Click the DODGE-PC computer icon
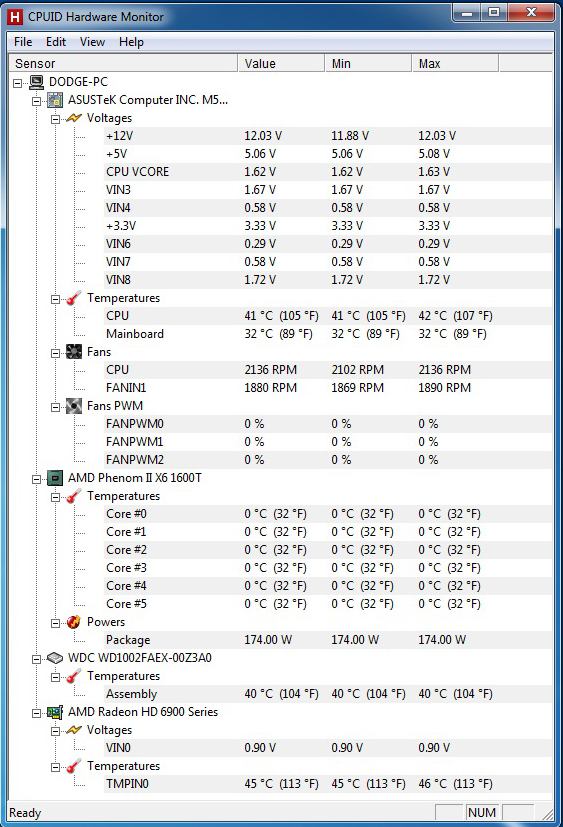Screen dimensions: 563x827 36,82
